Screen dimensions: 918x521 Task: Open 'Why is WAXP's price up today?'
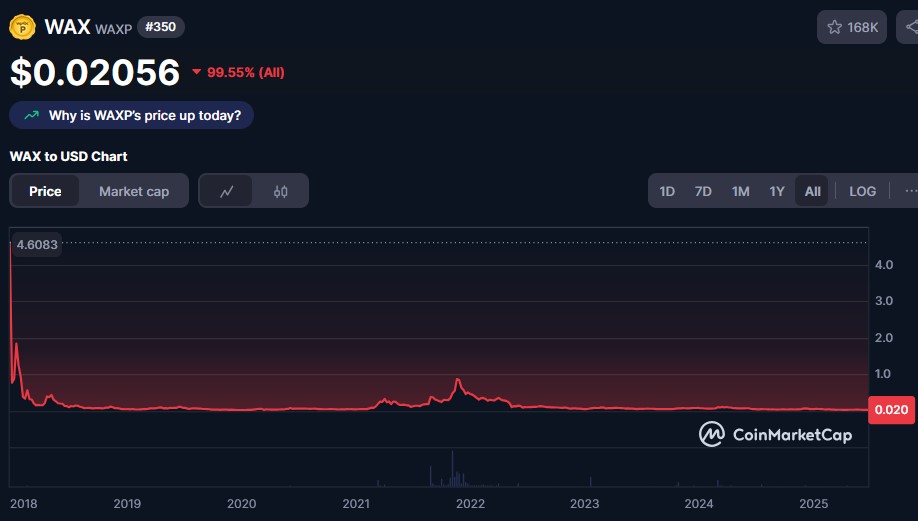coord(131,115)
